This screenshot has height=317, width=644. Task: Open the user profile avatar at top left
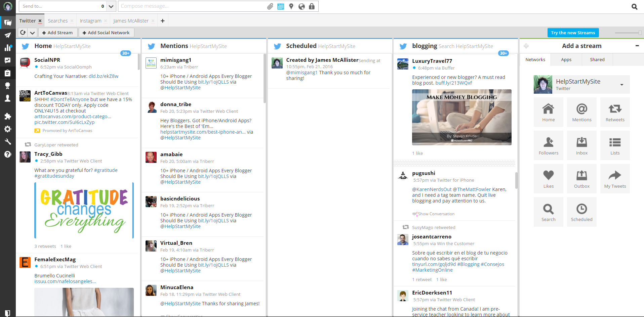point(8,6)
